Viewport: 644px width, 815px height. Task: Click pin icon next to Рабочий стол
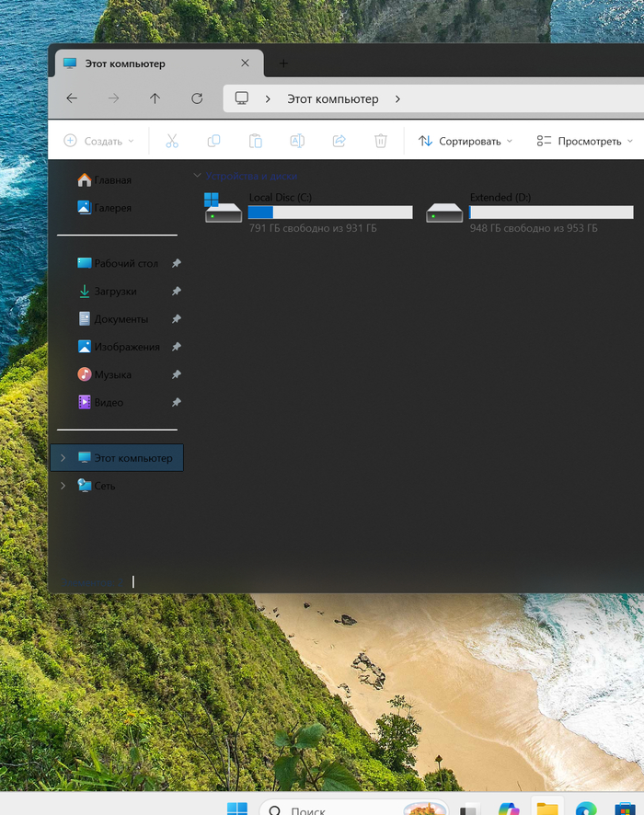click(177, 263)
